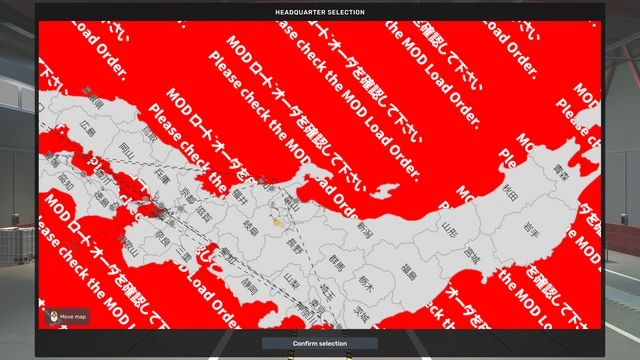Click the 青森 prefecture label
640x360 pixels.
click(x=561, y=173)
